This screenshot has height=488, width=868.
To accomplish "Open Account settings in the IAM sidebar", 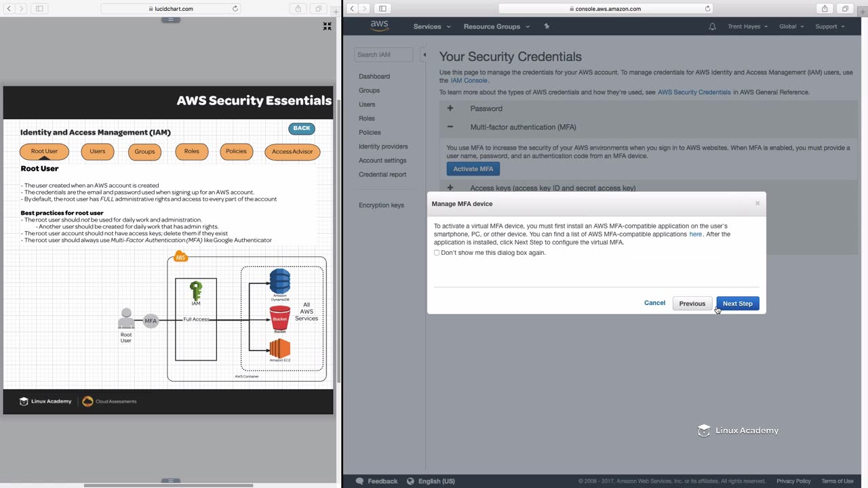I will coord(382,161).
